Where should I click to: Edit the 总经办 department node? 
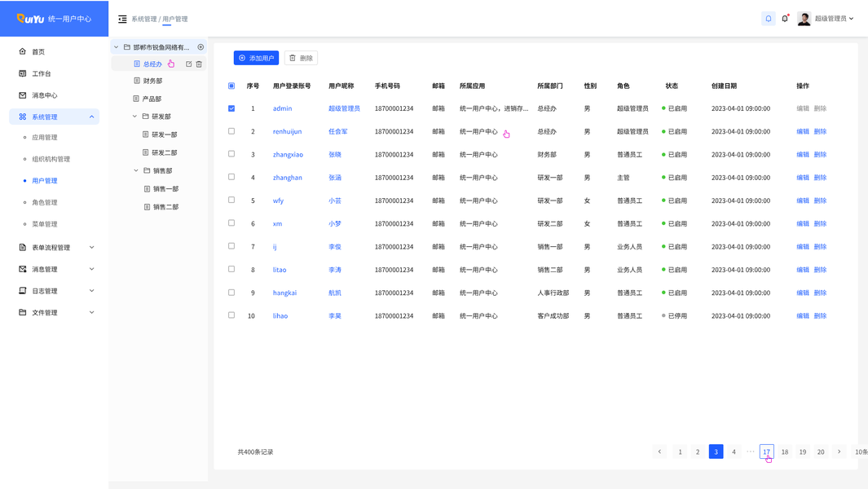point(189,64)
